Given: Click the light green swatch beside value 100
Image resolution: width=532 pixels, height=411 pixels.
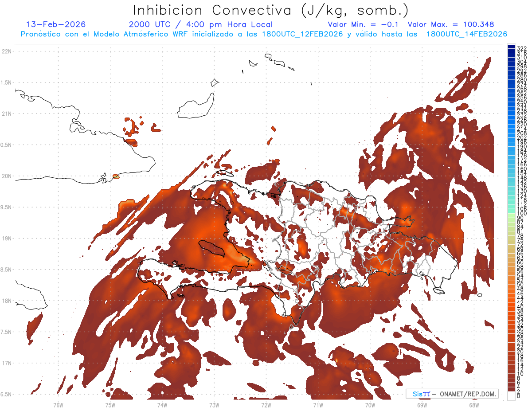Looking at the screenshot, I should (x=511, y=216).
